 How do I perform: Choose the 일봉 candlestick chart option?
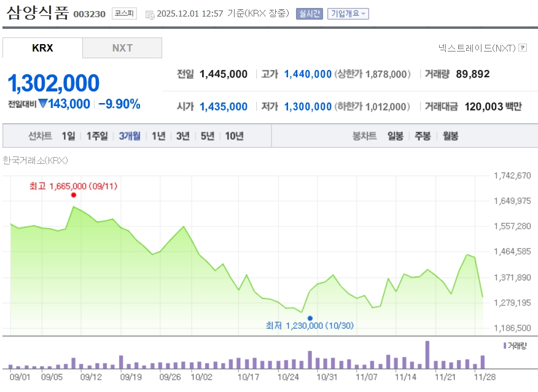395,136
